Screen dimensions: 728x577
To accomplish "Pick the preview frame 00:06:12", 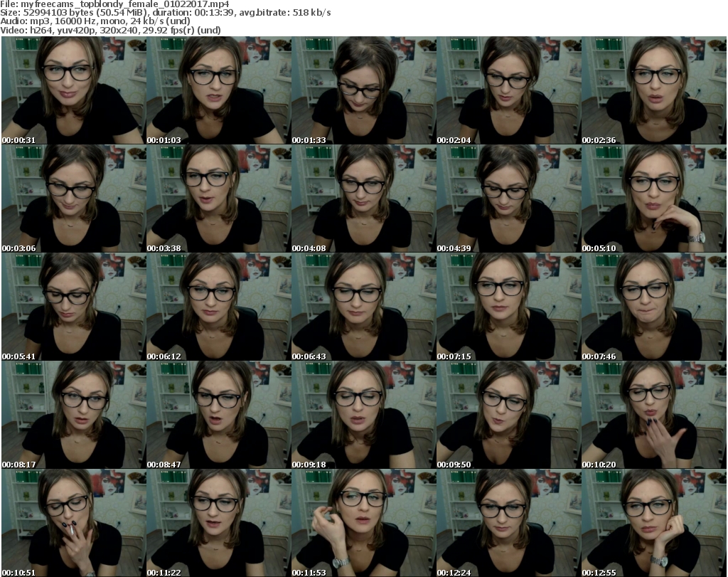I will coord(219,307).
